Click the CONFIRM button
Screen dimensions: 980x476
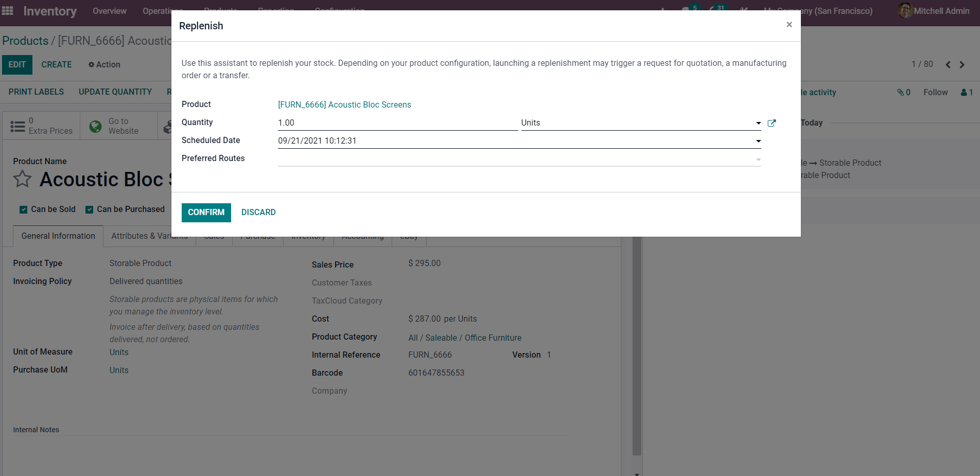point(206,213)
